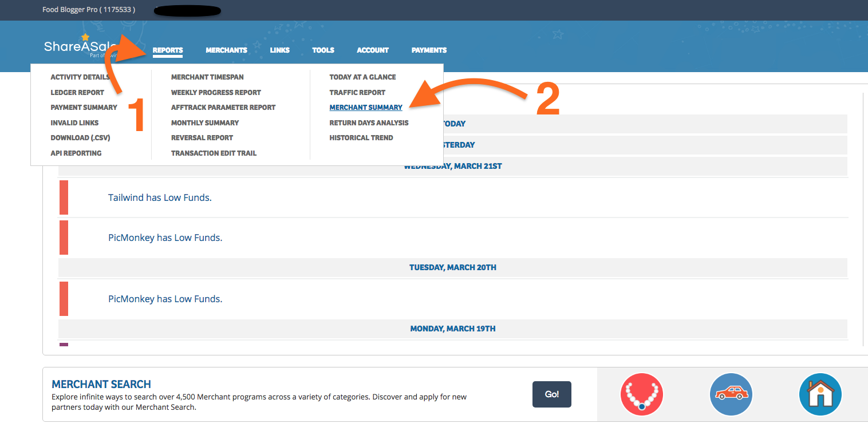
Task: Click the Merchant Summary link
Action: 366,107
